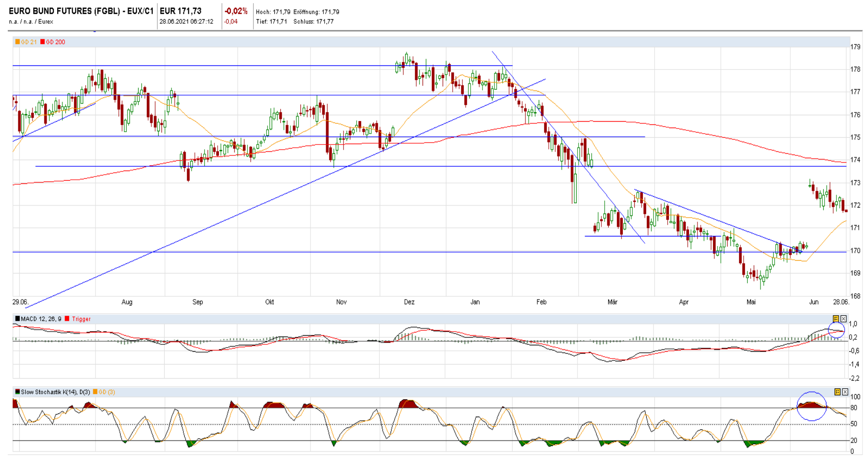Open settings of the Slow Stochastik panel
This screenshot has width=868, height=461.
click(837, 392)
